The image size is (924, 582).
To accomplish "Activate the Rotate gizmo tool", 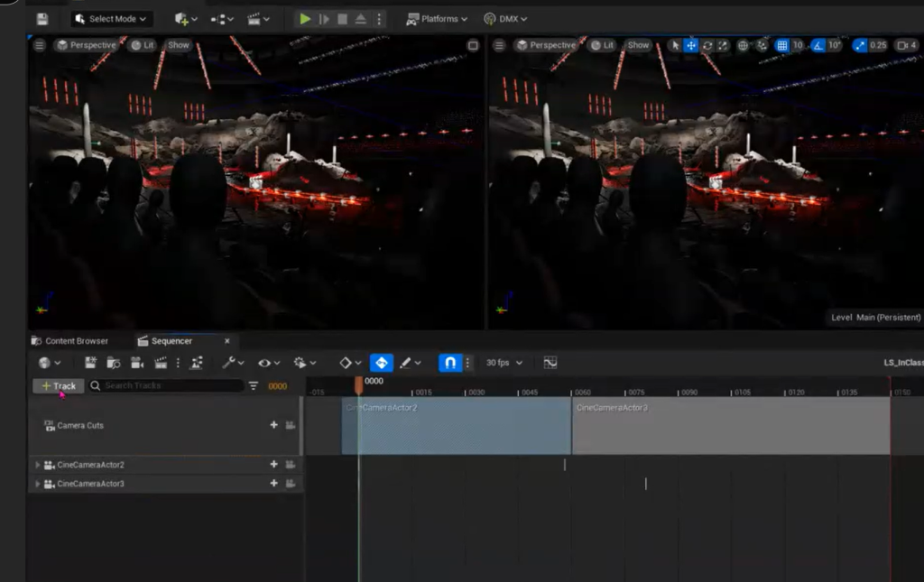I will pos(707,45).
